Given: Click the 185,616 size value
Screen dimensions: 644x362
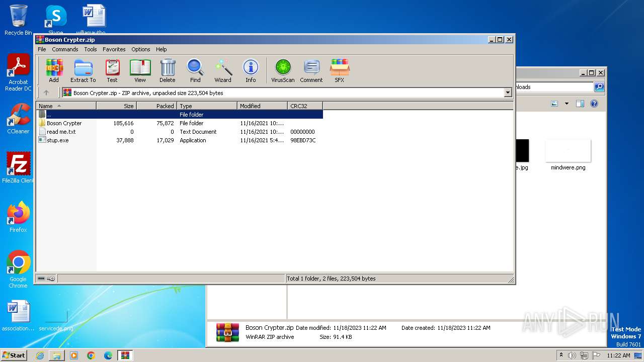Looking at the screenshot, I should click(123, 123).
